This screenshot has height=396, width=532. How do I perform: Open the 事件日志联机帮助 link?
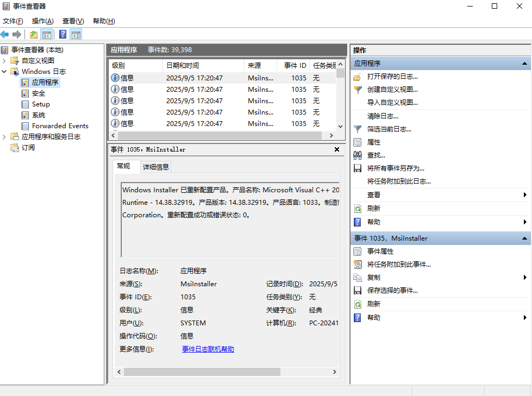coord(208,349)
